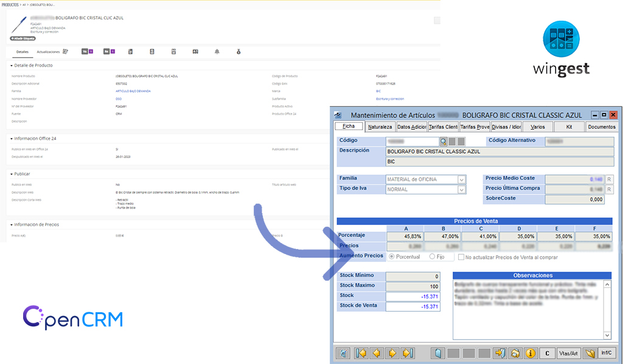The width and height of the screenshot is (623, 364).
Task: Click the open book icon in OpenCRM tabs
Action: coord(195,52)
